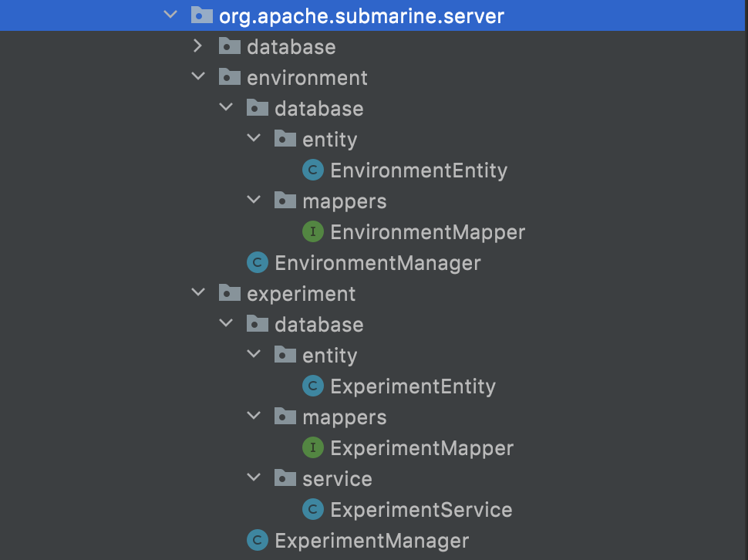748x560 pixels.
Task: Collapse mappers package containing EnvironmentMapper
Action: coord(254,200)
